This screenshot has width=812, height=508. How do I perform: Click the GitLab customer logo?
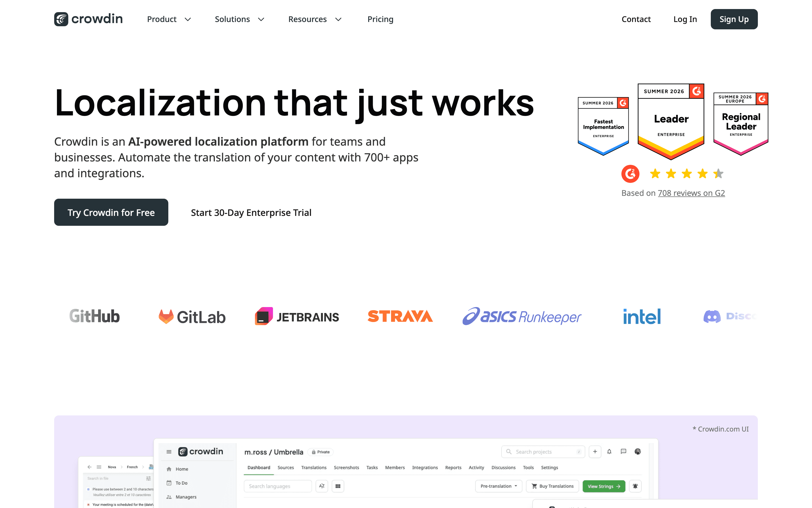[192, 317]
